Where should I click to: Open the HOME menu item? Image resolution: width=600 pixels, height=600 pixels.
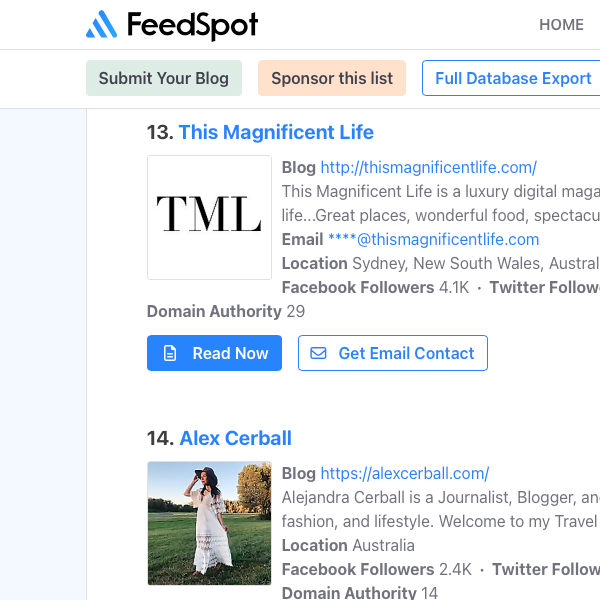(x=561, y=25)
